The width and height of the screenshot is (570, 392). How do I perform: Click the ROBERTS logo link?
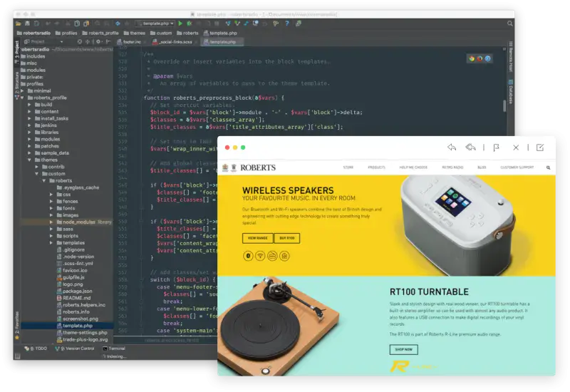point(258,167)
